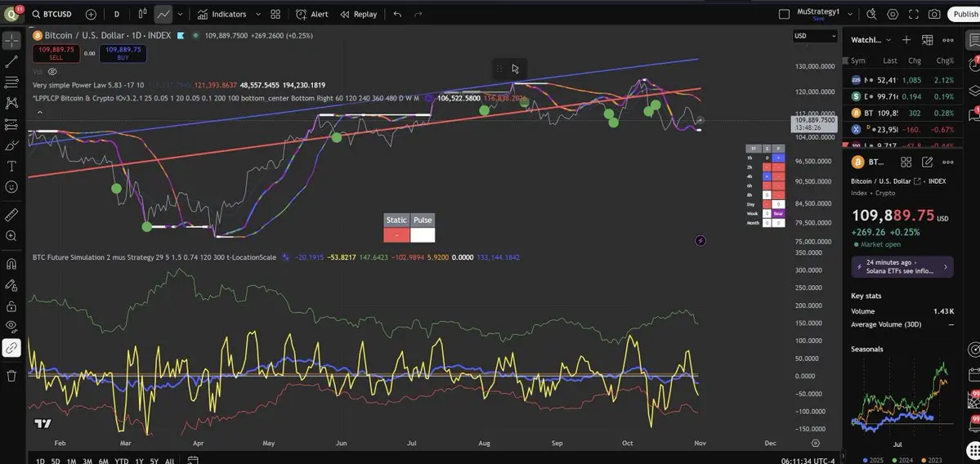Undo the last chart action

(397, 14)
